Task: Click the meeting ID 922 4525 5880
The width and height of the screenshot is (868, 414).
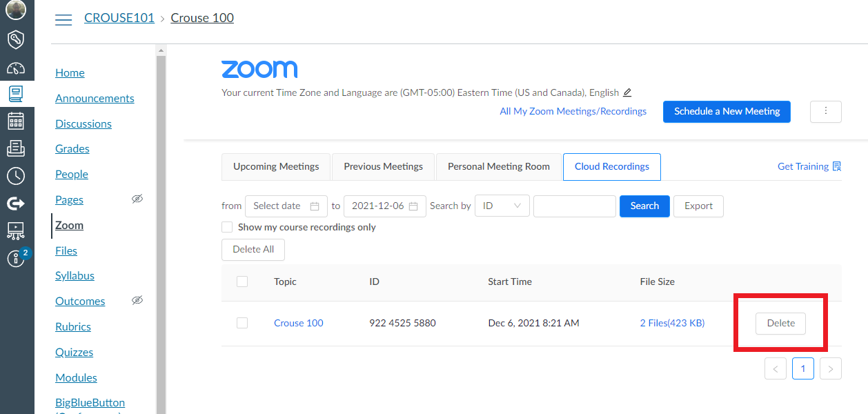Action: 402,323
